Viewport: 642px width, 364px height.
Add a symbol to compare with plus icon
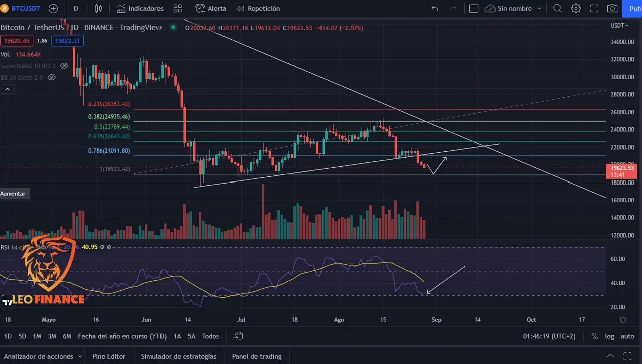(53, 9)
